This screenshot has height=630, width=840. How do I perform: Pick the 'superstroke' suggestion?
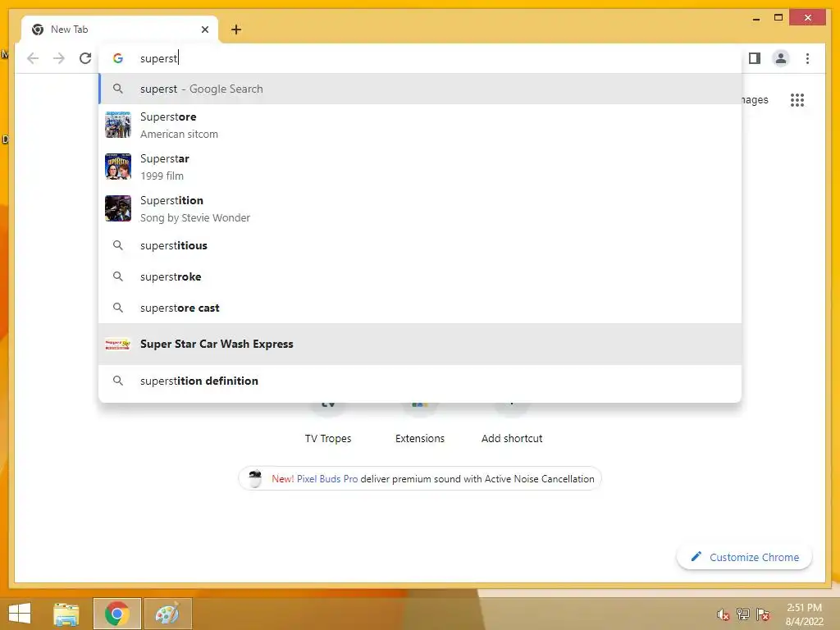(421, 276)
